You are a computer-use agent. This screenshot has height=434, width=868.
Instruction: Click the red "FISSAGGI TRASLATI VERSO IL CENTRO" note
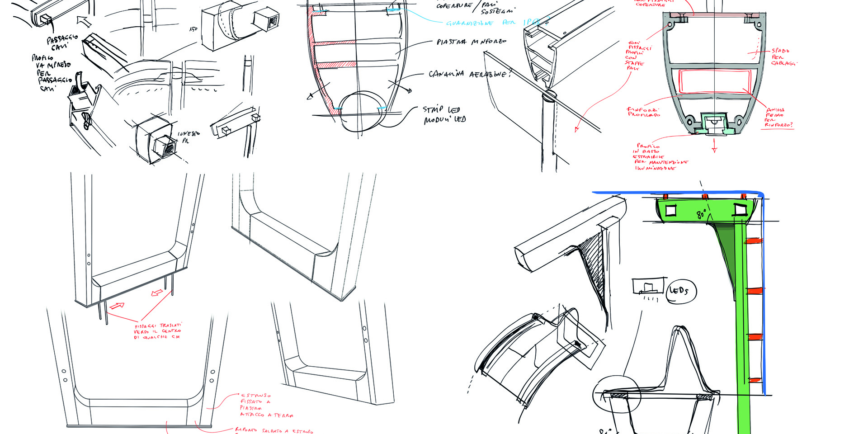[157, 331]
